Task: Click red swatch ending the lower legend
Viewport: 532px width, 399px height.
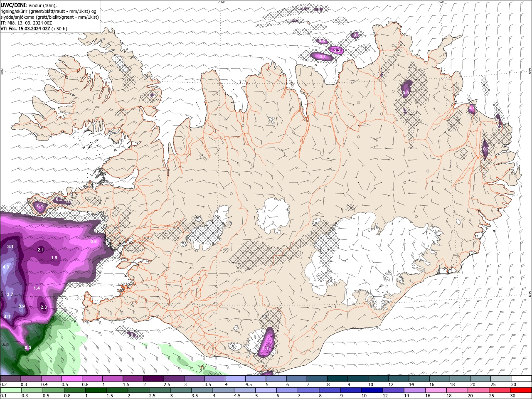Action: [x=521, y=390]
